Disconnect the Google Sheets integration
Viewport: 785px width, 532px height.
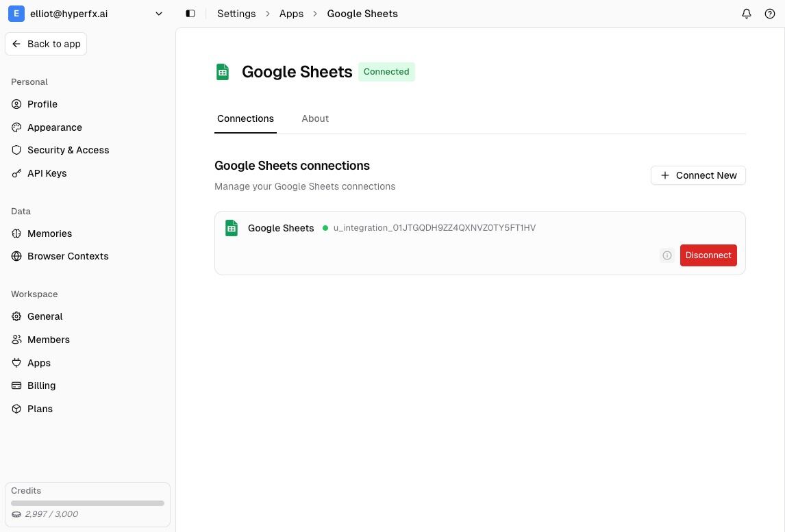pyautogui.click(x=708, y=255)
